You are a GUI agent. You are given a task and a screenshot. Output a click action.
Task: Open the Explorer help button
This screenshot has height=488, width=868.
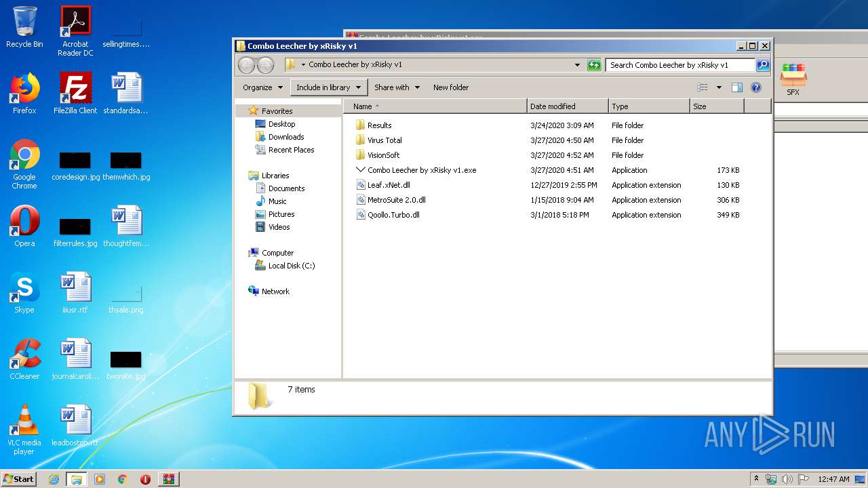coord(756,87)
